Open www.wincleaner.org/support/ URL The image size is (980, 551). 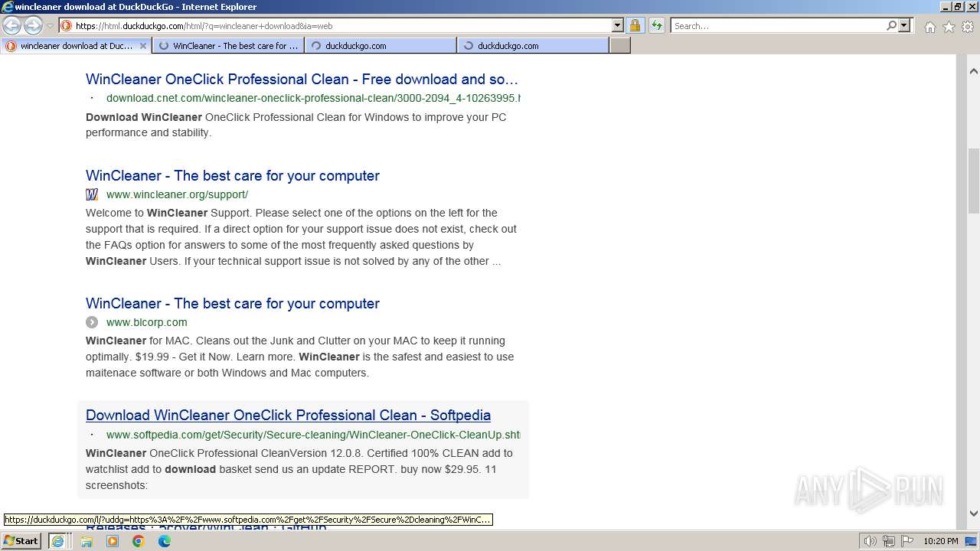(177, 194)
